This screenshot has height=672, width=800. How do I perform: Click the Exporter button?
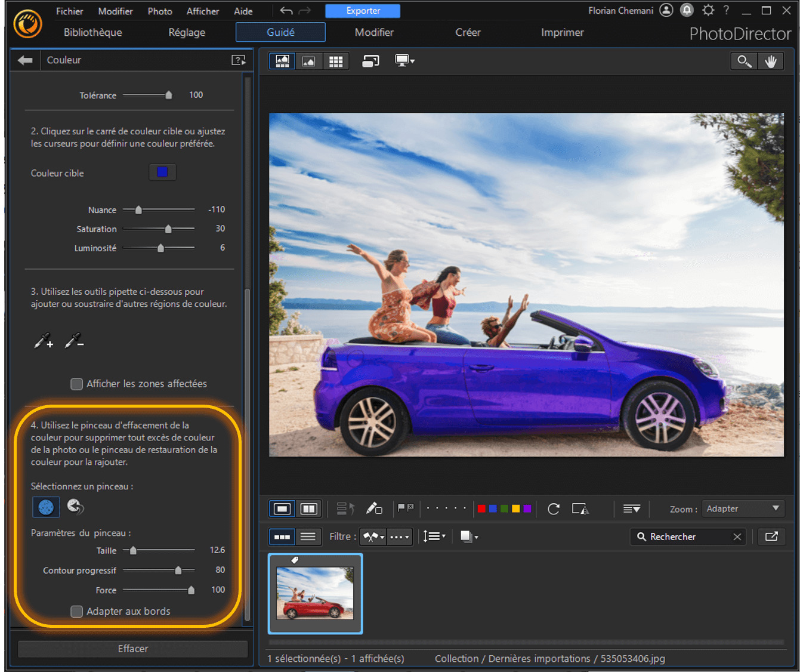click(362, 11)
